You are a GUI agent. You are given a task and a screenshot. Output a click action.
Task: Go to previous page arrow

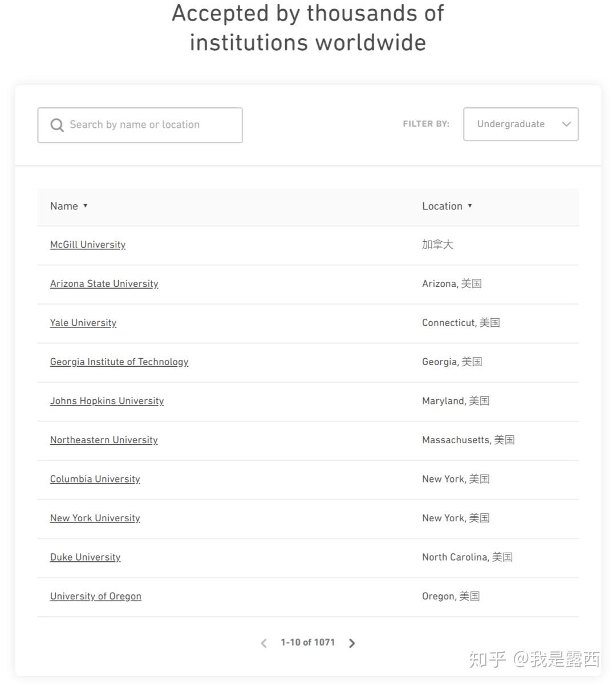264,643
